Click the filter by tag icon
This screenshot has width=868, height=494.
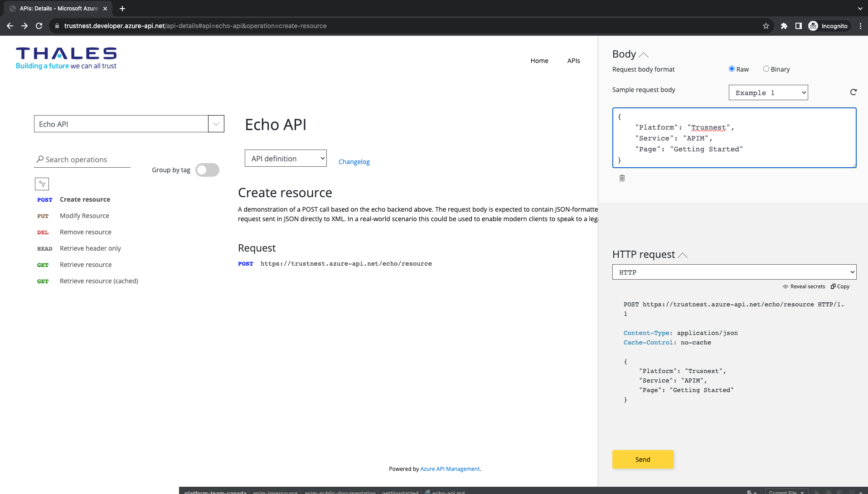[x=42, y=184]
